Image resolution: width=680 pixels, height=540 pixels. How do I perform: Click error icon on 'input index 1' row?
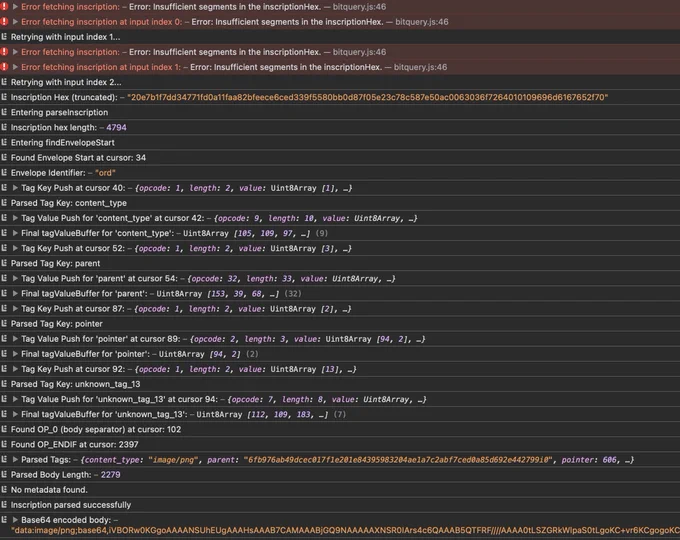coord(4,67)
